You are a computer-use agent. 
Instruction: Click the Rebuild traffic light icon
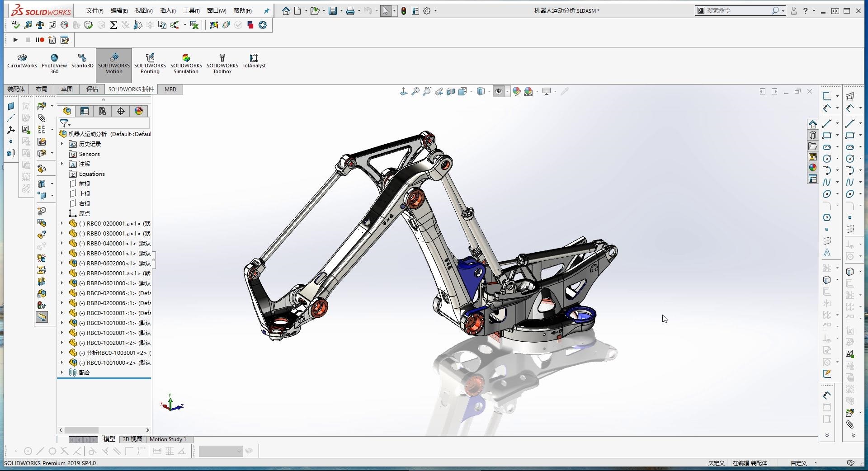pos(404,11)
